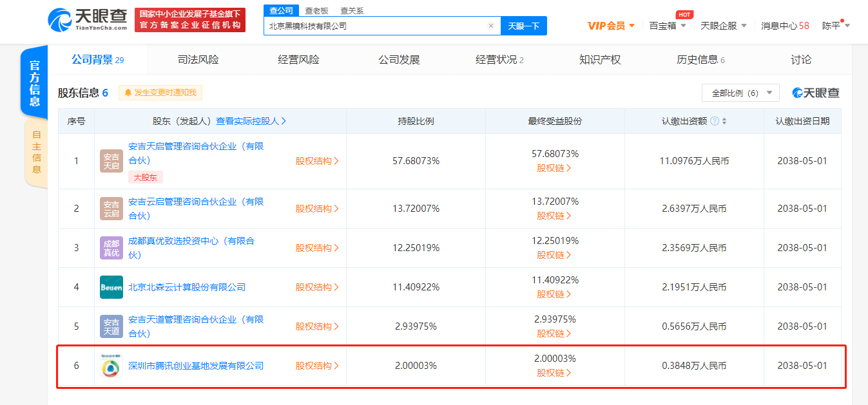This screenshot has width=868, height=405.
Task: Click the Tencent startup base logo
Action: (x=111, y=366)
